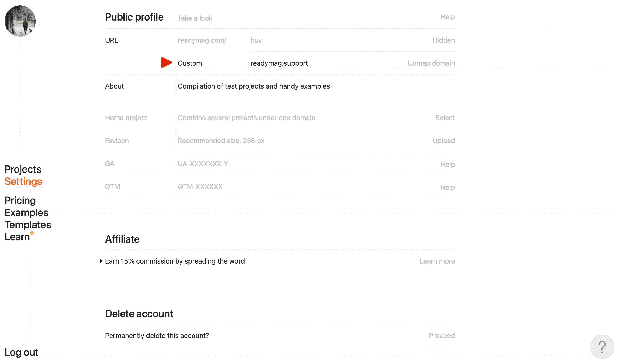
Task: Go to Pricing in the sidebar
Action: pos(20,201)
